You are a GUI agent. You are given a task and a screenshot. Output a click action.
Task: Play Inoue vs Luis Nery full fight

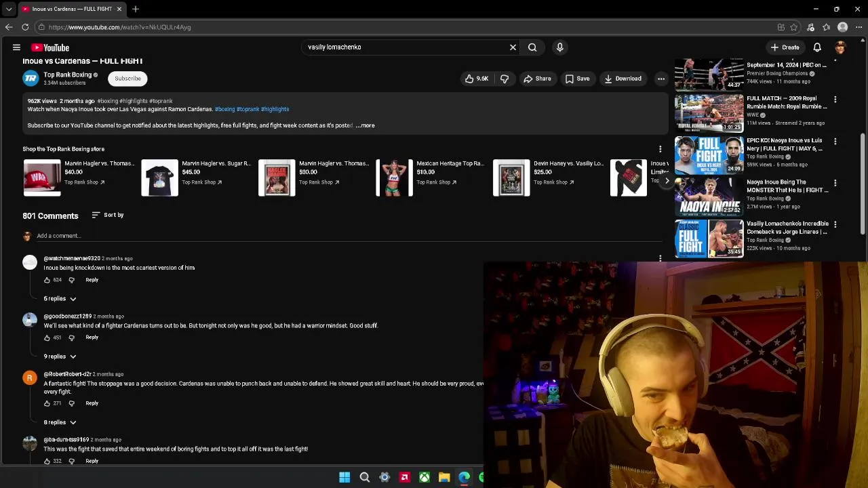(x=709, y=155)
